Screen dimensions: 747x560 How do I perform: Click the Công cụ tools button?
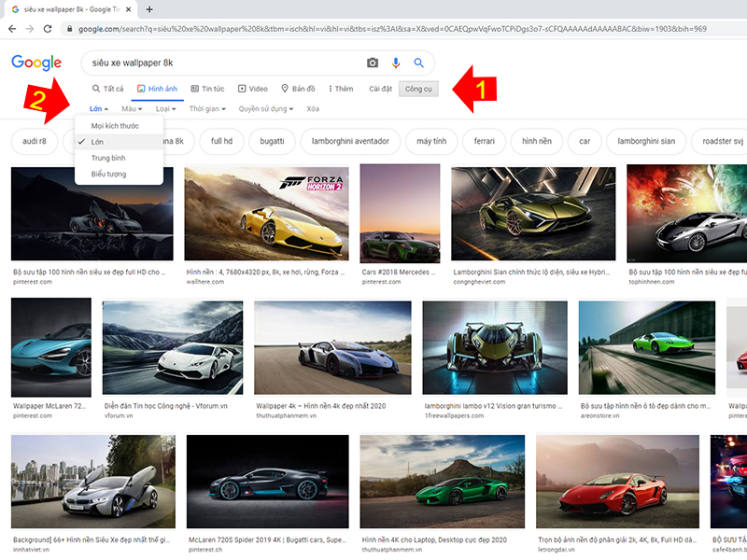(x=418, y=89)
